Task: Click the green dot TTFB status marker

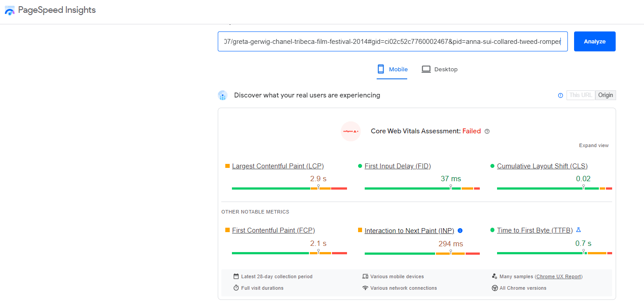Action: tap(493, 230)
